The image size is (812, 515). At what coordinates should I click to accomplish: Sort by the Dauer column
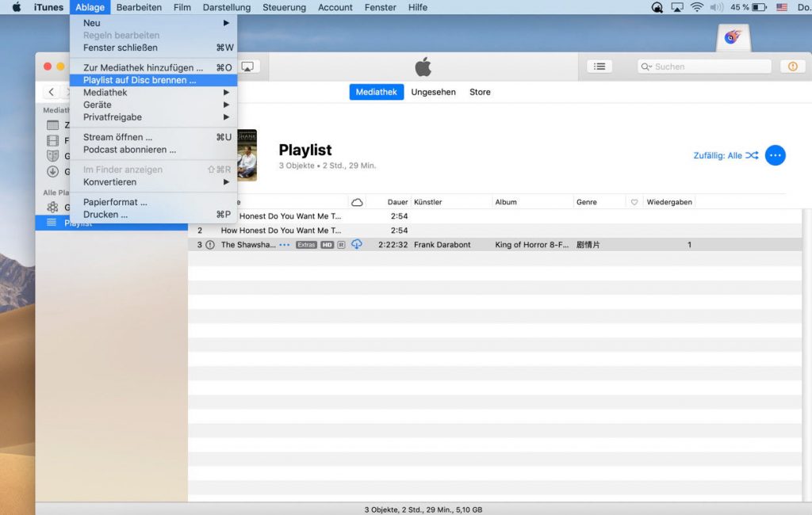pos(398,202)
